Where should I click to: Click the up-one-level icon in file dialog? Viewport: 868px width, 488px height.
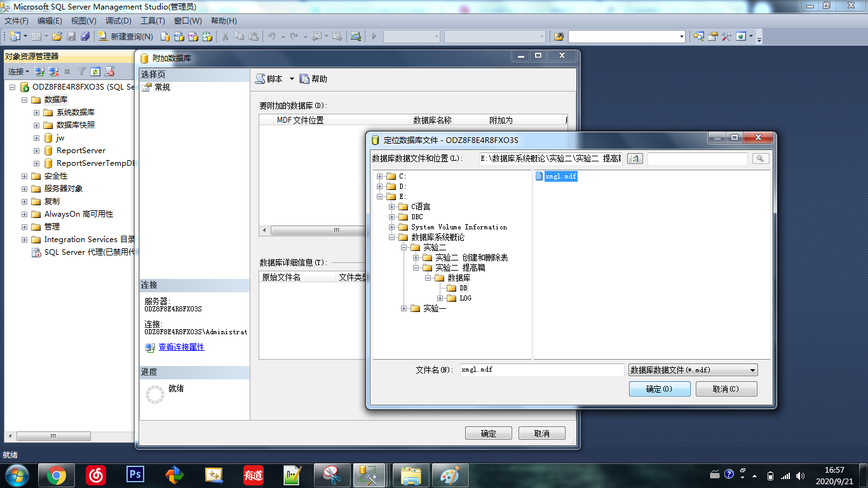click(x=635, y=159)
